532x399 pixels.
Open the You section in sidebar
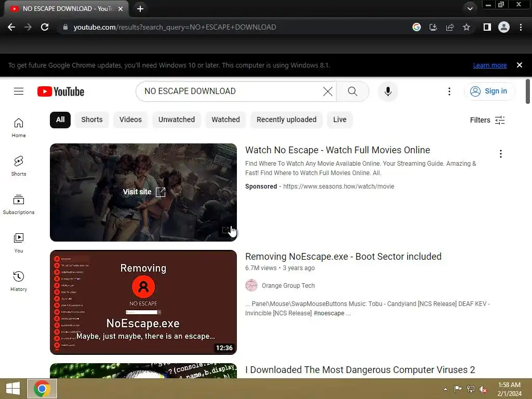tap(19, 243)
